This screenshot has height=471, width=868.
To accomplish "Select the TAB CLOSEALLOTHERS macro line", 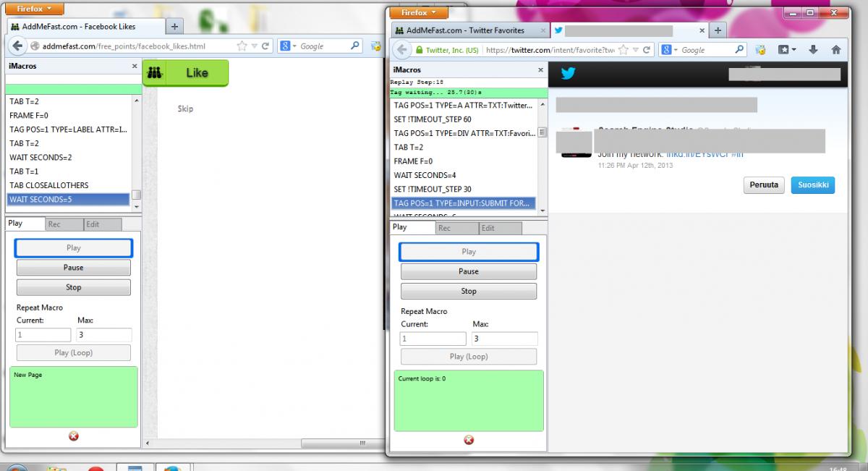I will click(x=69, y=185).
